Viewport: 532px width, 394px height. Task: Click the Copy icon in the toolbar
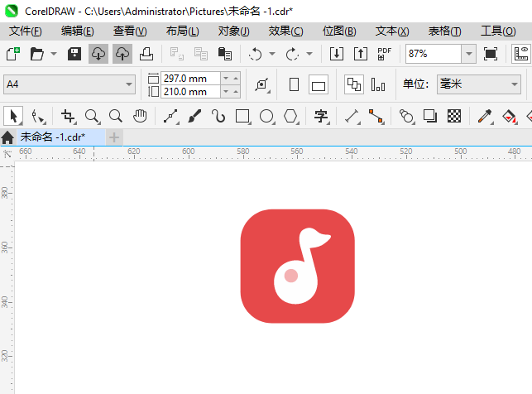[x=201, y=54]
